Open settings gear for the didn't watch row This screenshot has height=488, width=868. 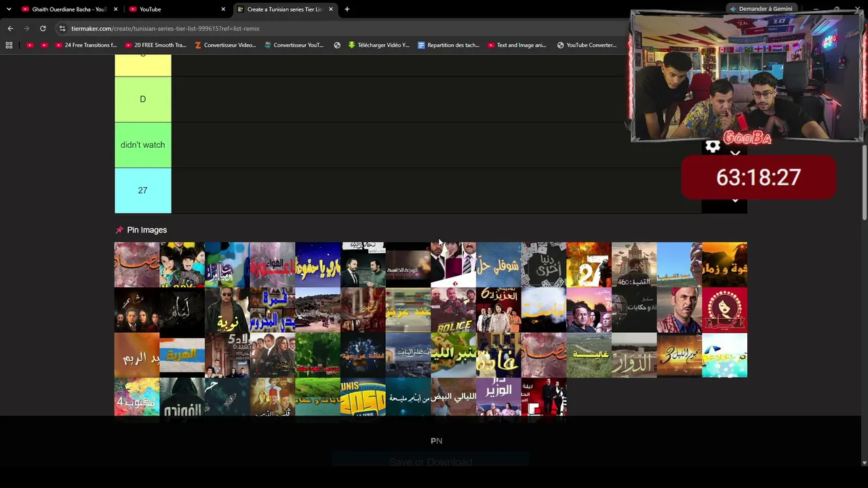[713, 146]
